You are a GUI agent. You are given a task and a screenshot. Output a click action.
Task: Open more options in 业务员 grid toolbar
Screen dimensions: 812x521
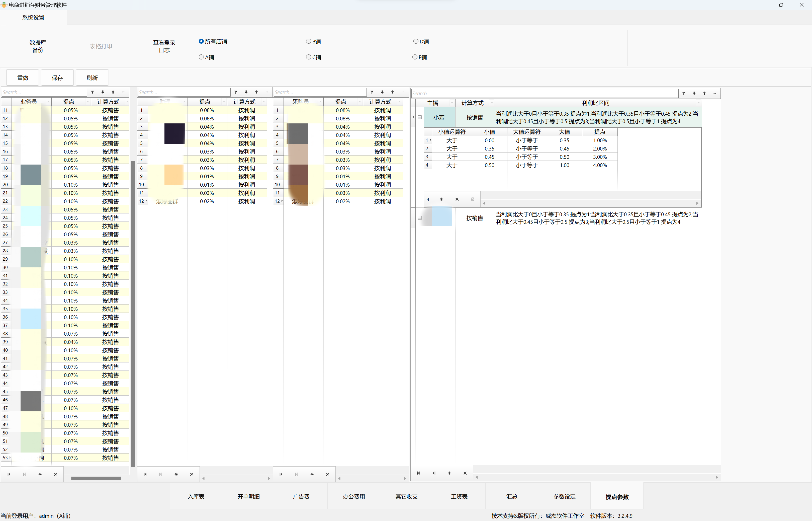[123, 92]
